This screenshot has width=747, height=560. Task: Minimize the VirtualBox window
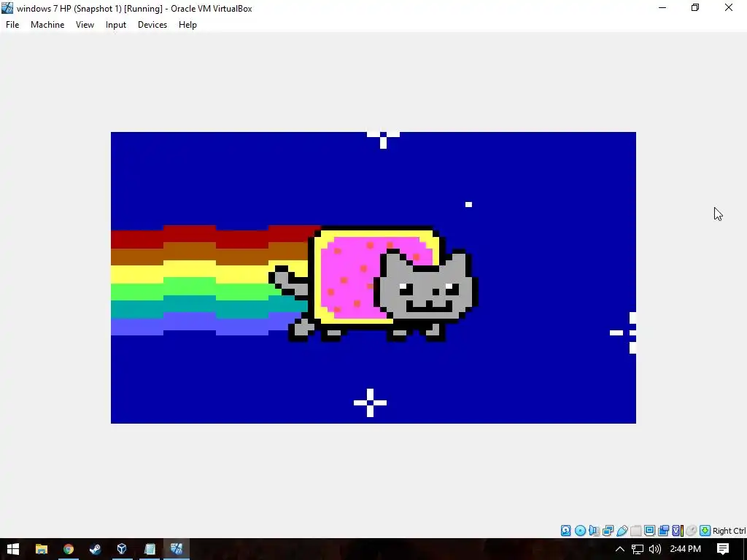point(662,7)
